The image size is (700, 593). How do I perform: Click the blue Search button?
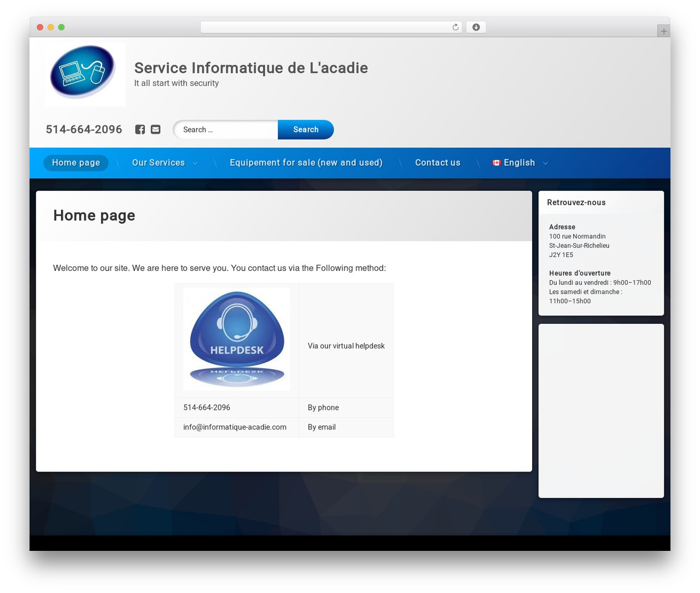point(306,130)
